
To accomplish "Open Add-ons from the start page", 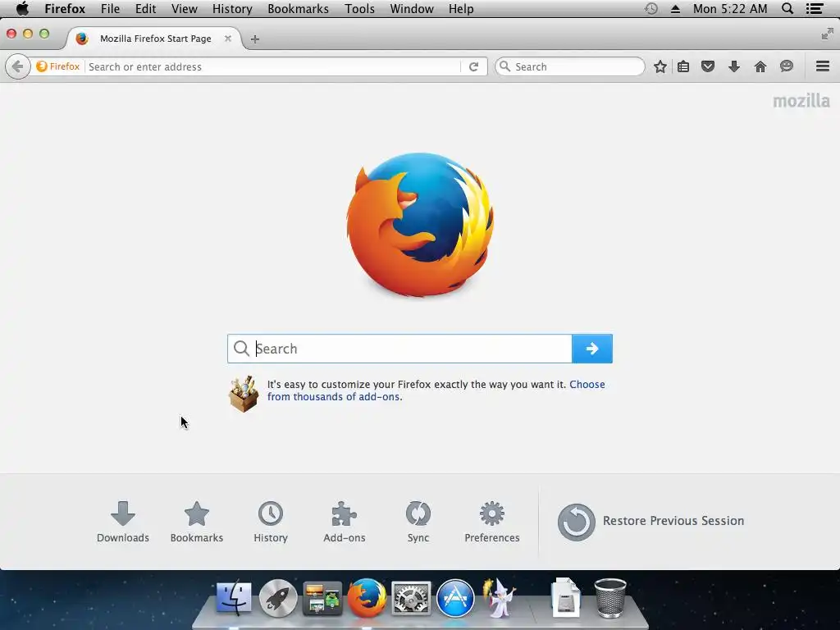I will point(345,522).
